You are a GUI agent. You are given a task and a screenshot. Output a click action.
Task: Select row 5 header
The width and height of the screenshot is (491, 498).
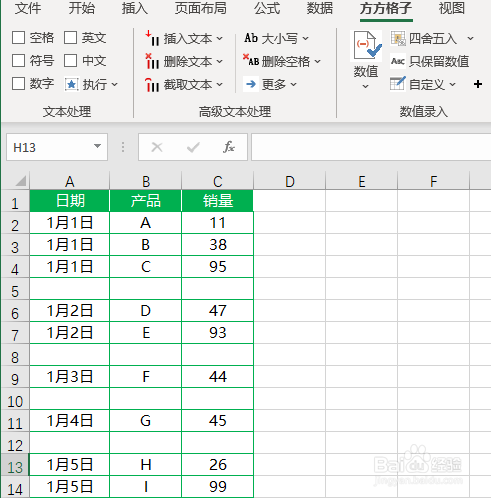pos(15,289)
